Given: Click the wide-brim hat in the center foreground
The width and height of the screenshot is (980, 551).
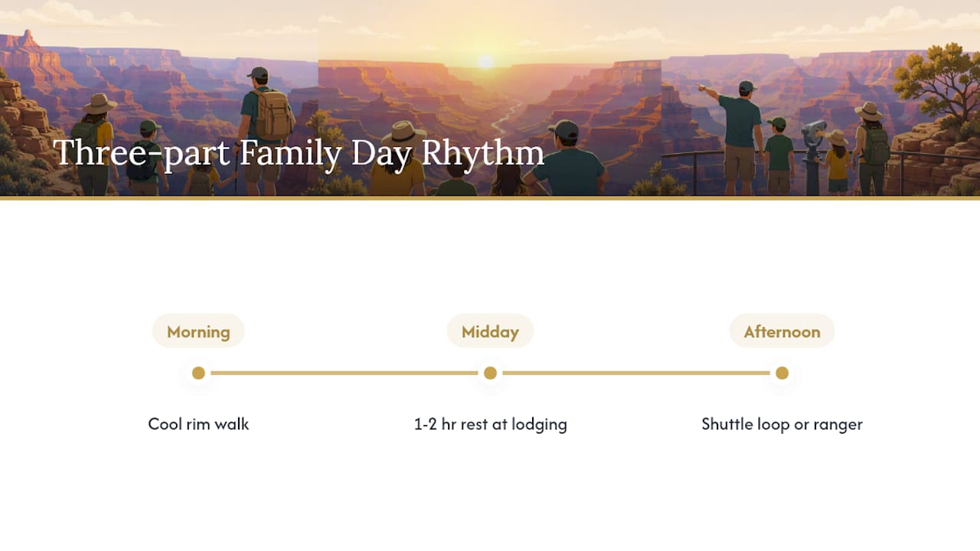Looking at the screenshot, I should pos(403,132).
